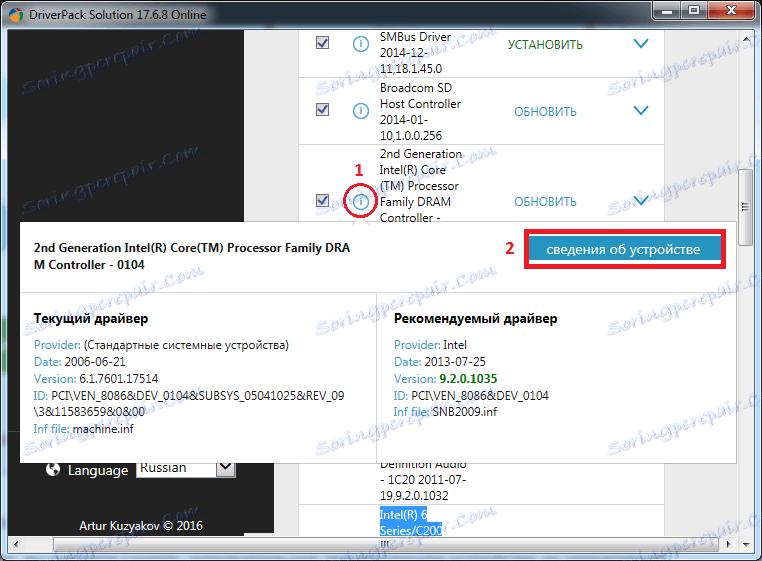The width and height of the screenshot is (762, 561).
Task: Expand the DRAM Controller row chevron
Action: [x=641, y=200]
